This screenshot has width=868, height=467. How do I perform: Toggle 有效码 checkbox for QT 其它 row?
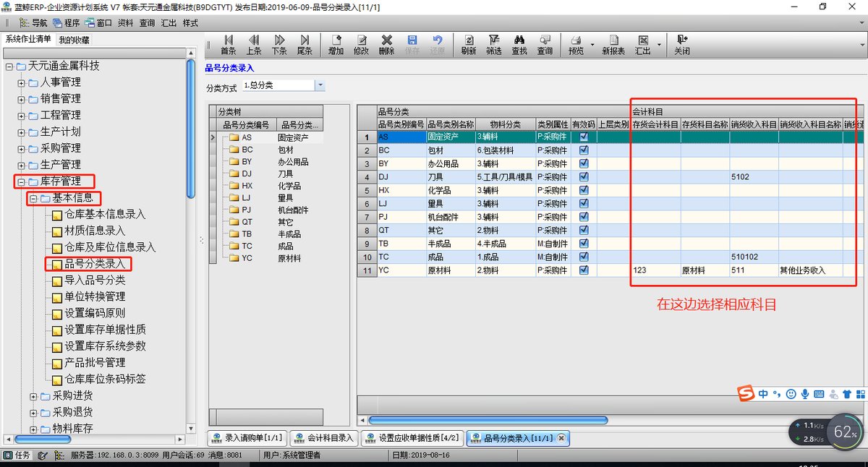[x=584, y=231]
